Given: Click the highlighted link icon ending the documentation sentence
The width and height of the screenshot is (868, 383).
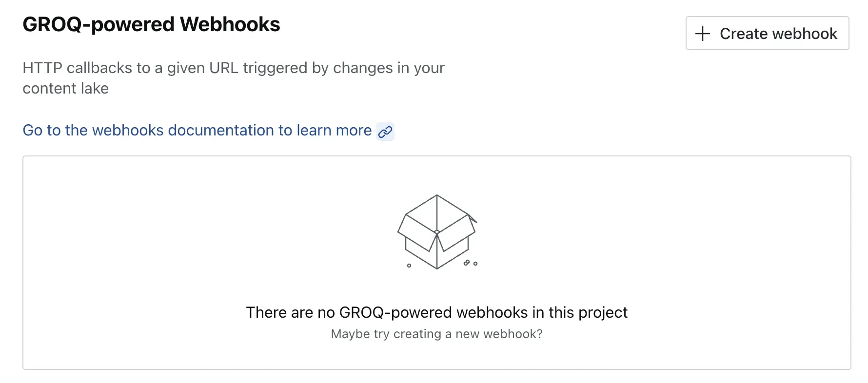Looking at the screenshot, I should (385, 132).
